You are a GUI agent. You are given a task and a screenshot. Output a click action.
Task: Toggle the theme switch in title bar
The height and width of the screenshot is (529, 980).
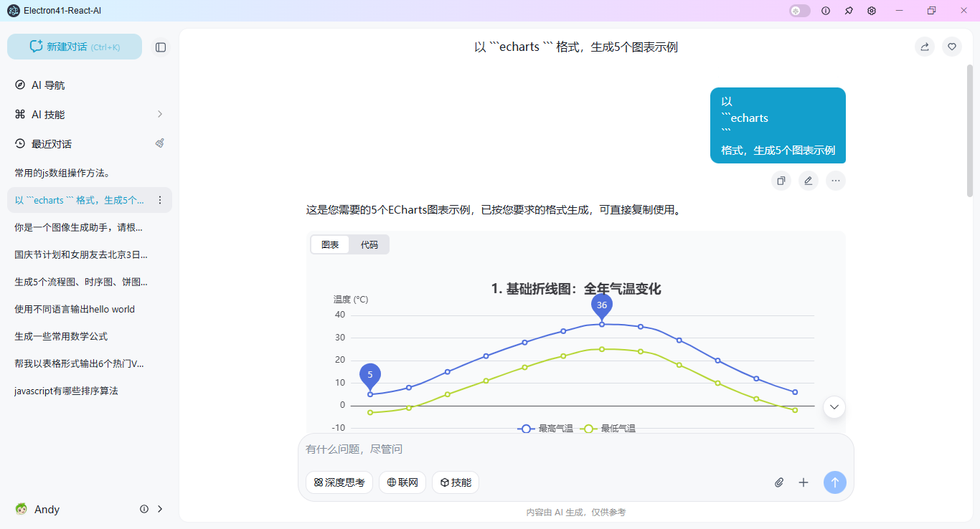800,11
